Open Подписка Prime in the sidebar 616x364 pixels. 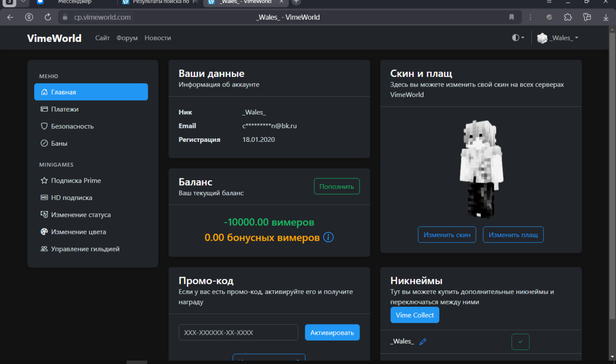pos(91,180)
